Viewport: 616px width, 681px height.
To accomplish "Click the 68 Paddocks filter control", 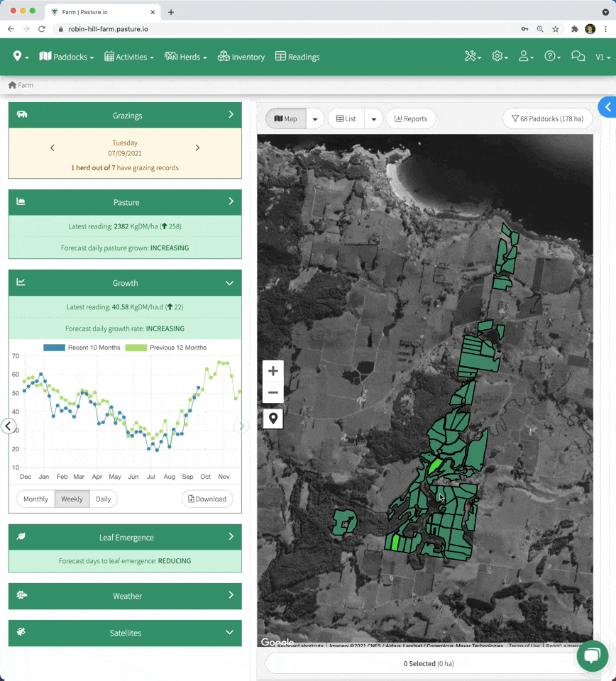I will pyautogui.click(x=547, y=118).
